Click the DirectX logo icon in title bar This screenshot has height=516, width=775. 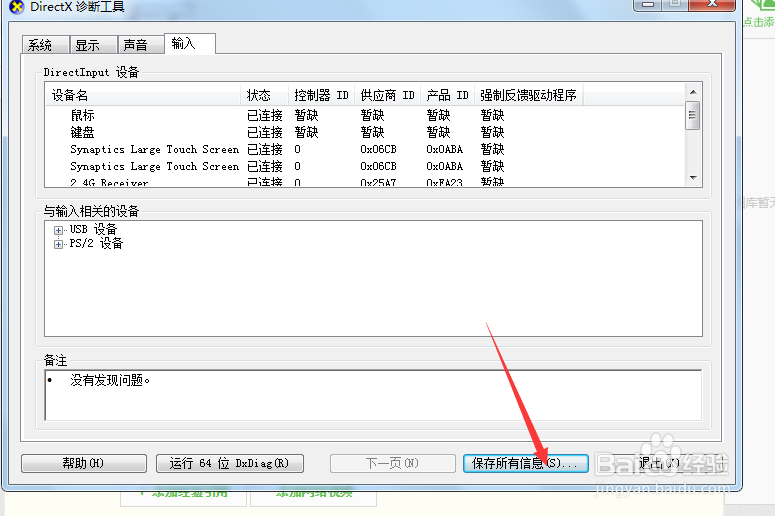point(17,7)
